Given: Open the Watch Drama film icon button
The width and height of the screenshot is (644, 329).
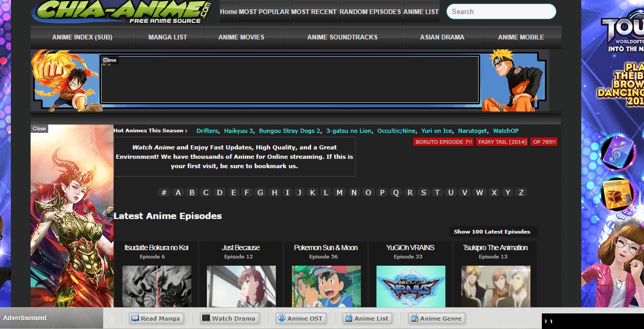Looking at the screenshot, I should point(229,319).
